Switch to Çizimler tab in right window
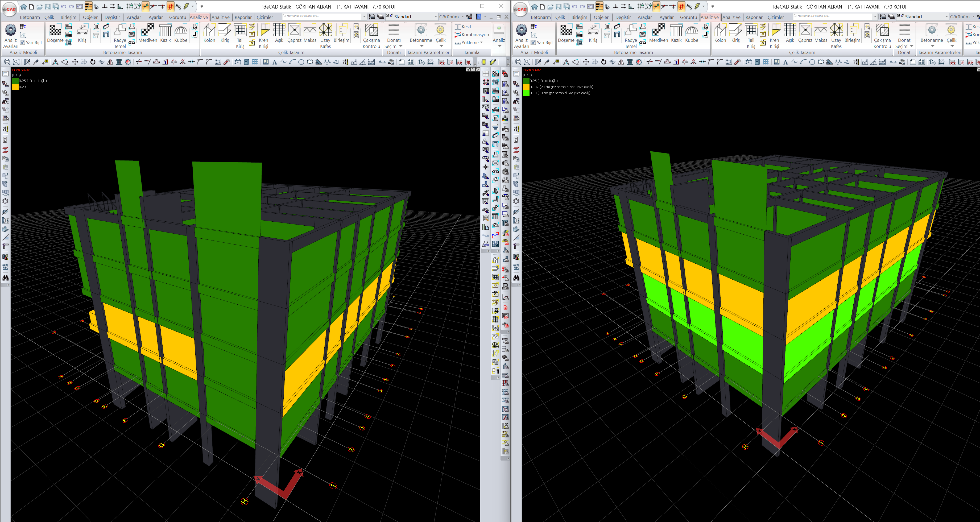The image size is (980, 522). tap(775, 17)
